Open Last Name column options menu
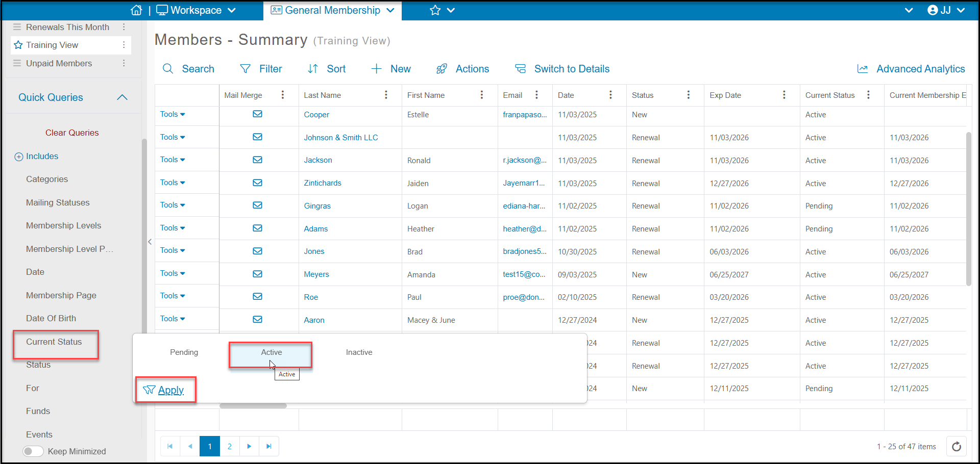980x464 pixels. (386, 95)
